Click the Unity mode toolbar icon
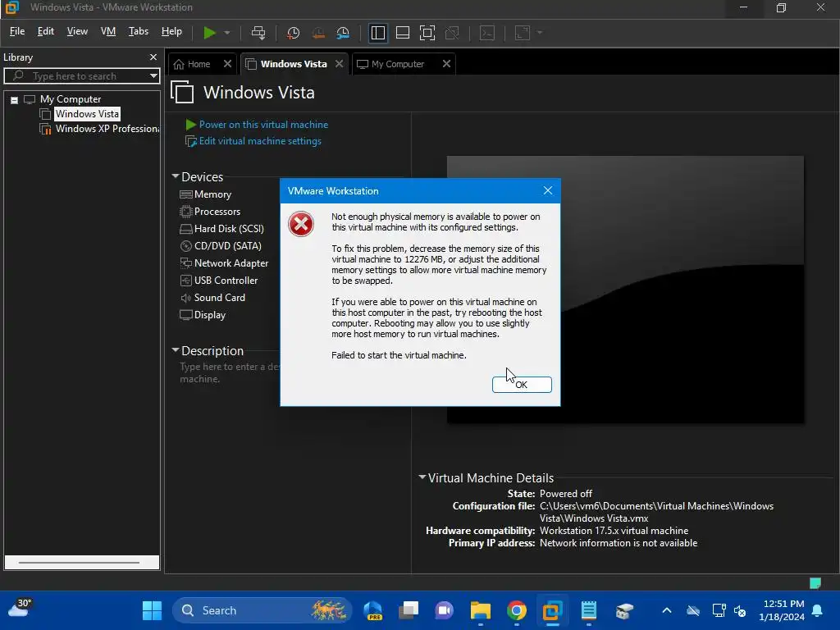840x630 pixels. point(452,33)
